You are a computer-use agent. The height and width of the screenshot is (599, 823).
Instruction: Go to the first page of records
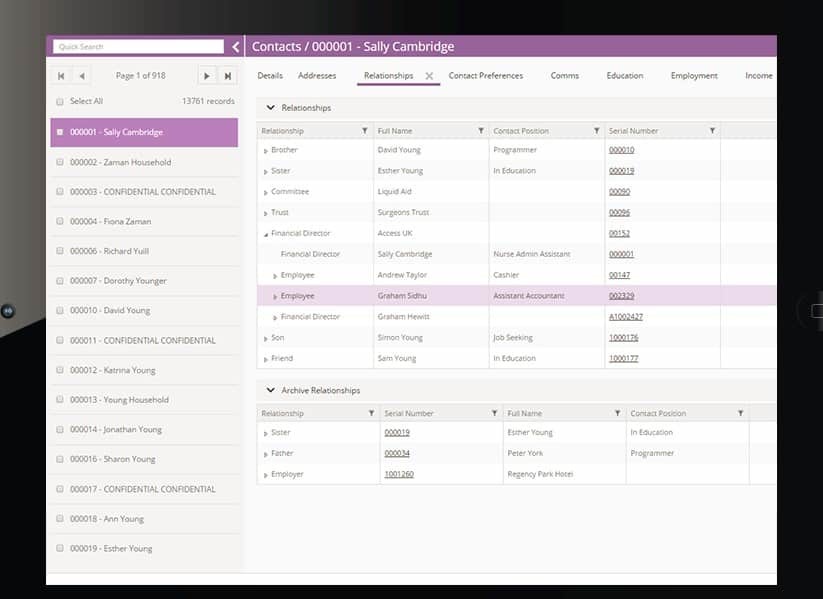pos(61,76)
